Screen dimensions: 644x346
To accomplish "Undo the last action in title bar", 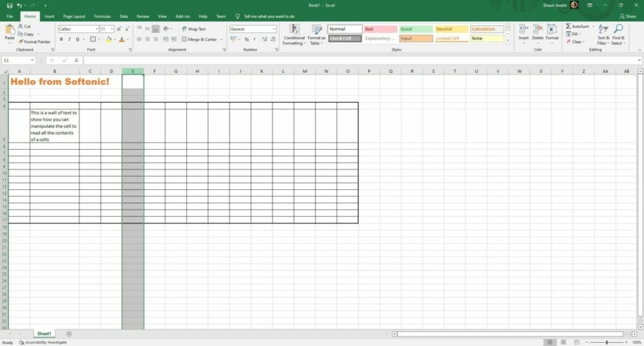I will click(19, 5).
